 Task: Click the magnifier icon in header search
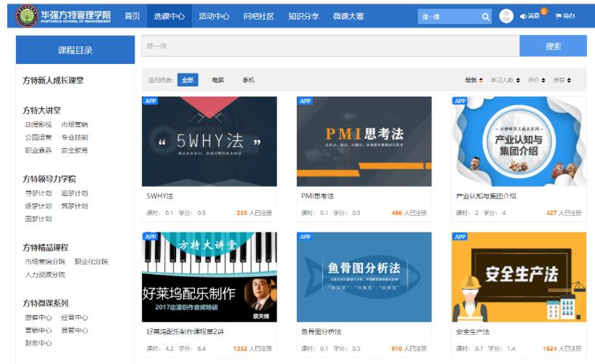tap(486, 17)
